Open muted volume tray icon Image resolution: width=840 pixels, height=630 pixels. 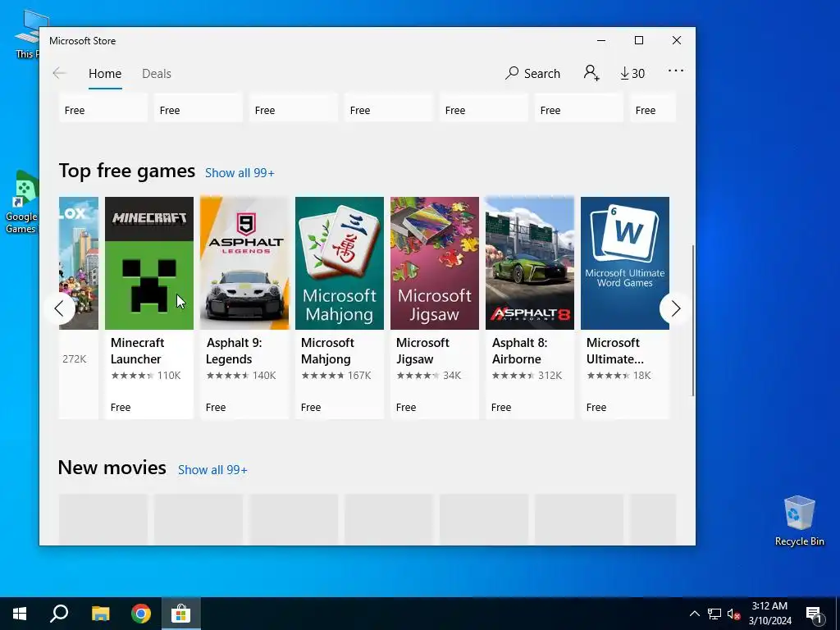[x=733, y=614]
